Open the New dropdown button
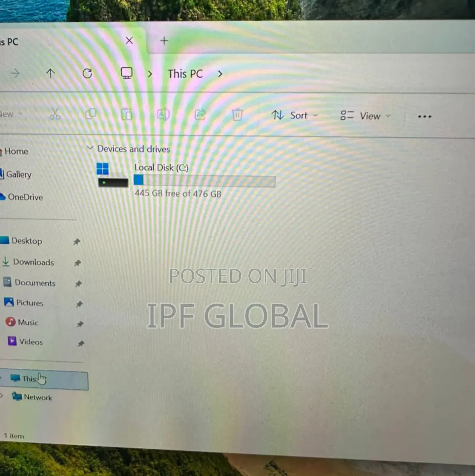 coord(11,114)
